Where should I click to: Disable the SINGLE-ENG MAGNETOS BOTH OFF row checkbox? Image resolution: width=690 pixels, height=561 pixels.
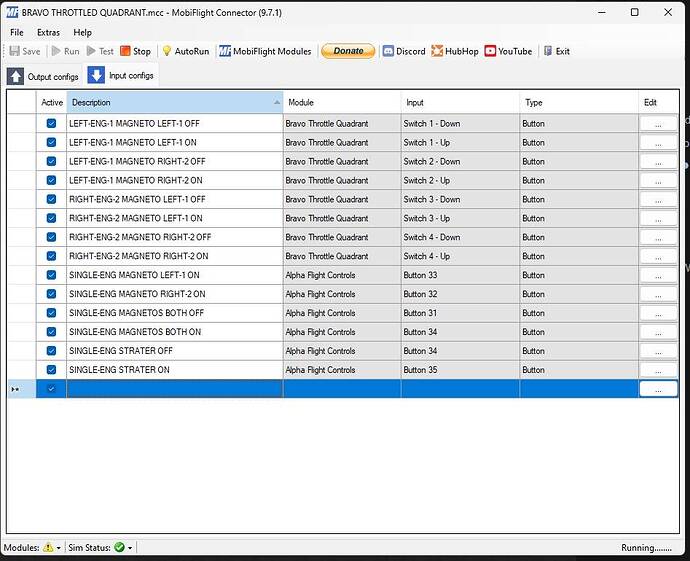(x=52, y=313)
